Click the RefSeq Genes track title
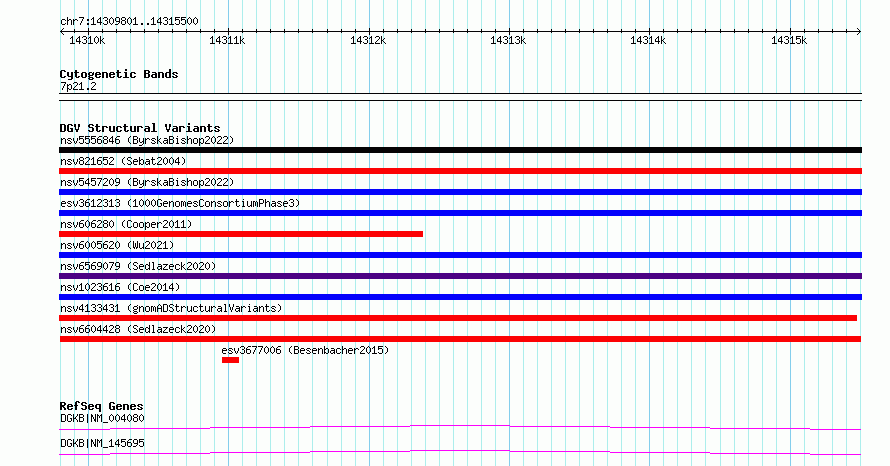 [101, 406]
